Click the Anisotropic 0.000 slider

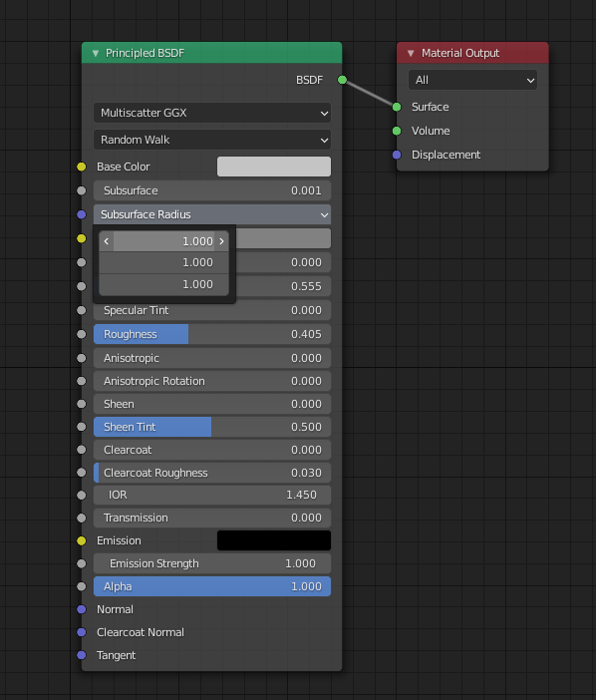point(212,358)
